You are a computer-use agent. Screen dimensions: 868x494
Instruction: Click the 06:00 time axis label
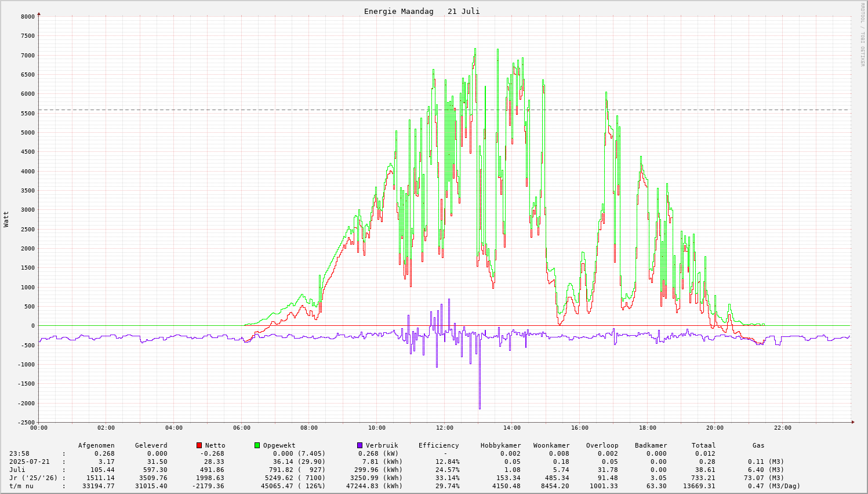[242, 428]
